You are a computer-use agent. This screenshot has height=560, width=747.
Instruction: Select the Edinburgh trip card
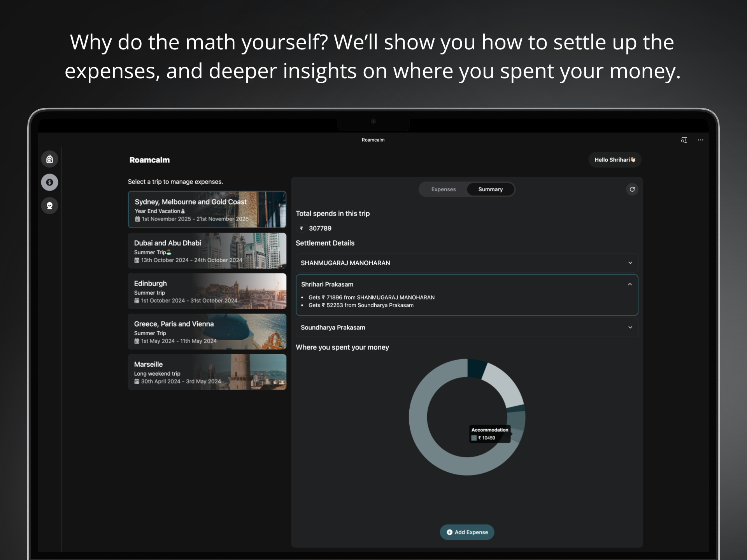click(207, 291)
